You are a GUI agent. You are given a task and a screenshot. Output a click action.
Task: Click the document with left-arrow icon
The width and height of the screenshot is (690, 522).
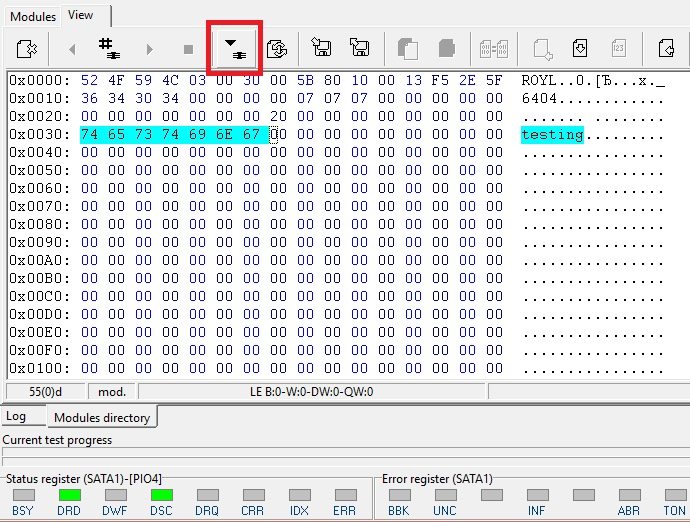point(666,48)
